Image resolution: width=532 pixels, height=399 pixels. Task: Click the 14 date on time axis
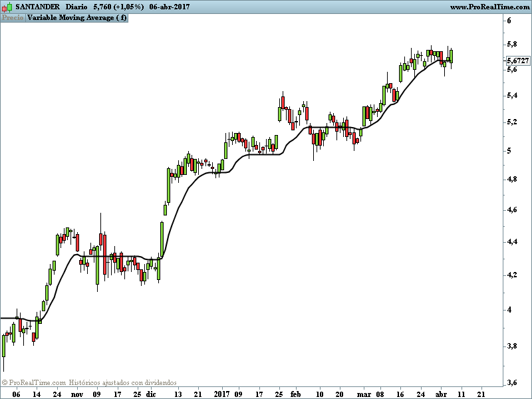(37, 394)
